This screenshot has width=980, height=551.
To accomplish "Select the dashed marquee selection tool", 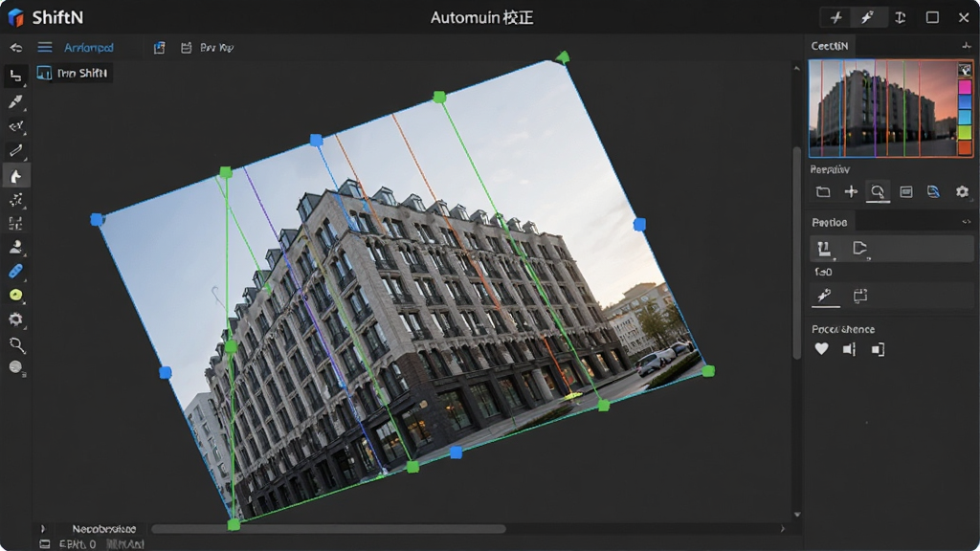I will (x=15, y=224).
